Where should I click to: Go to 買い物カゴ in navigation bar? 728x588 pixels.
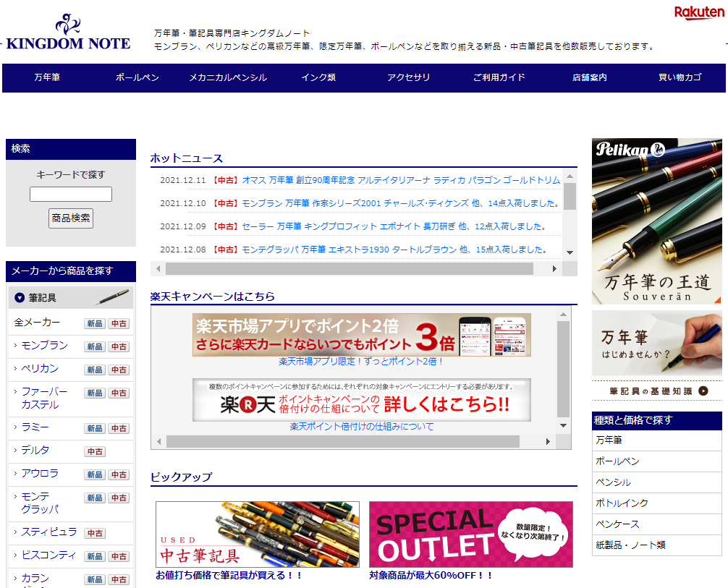tap(680, 78)
